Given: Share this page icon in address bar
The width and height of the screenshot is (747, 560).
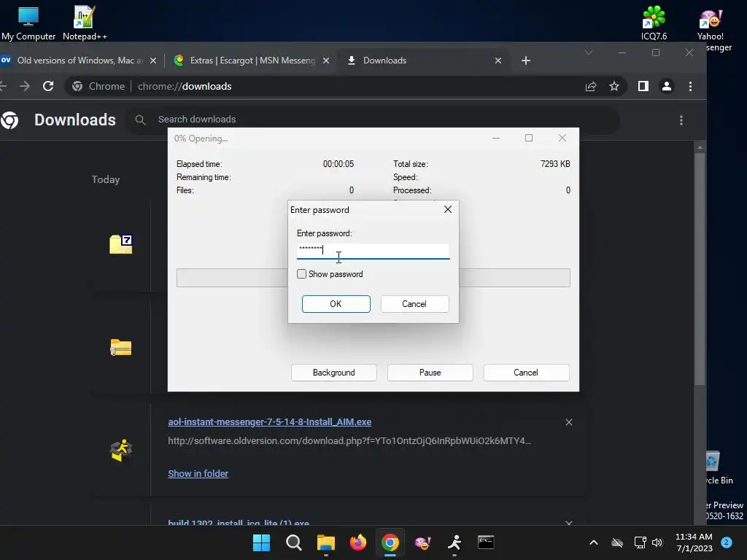Looking at the screenshot, I should pyautogui.click(x=591, y=86).
